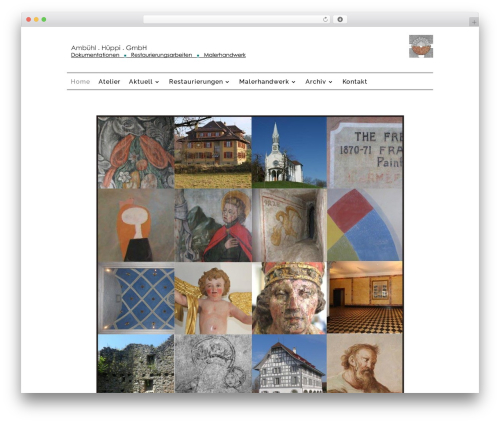This screenshot has width=500, height=423.
Task: Open the bearded man portrait fresco
Action: 365,364
